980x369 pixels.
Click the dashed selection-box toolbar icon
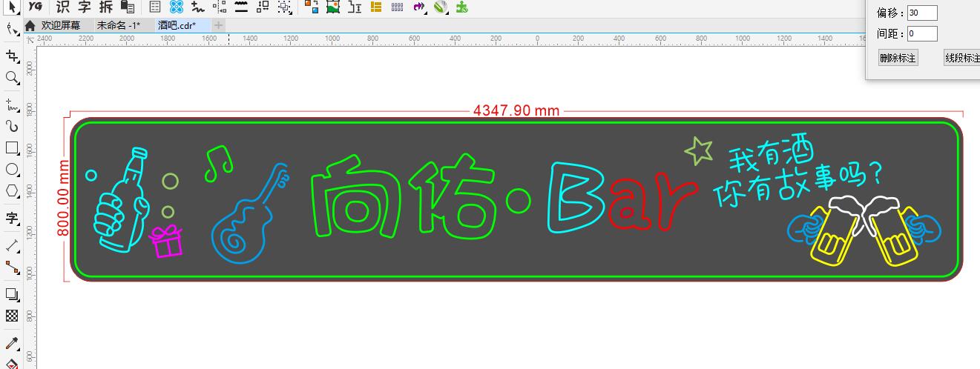(x=285, y=7)
